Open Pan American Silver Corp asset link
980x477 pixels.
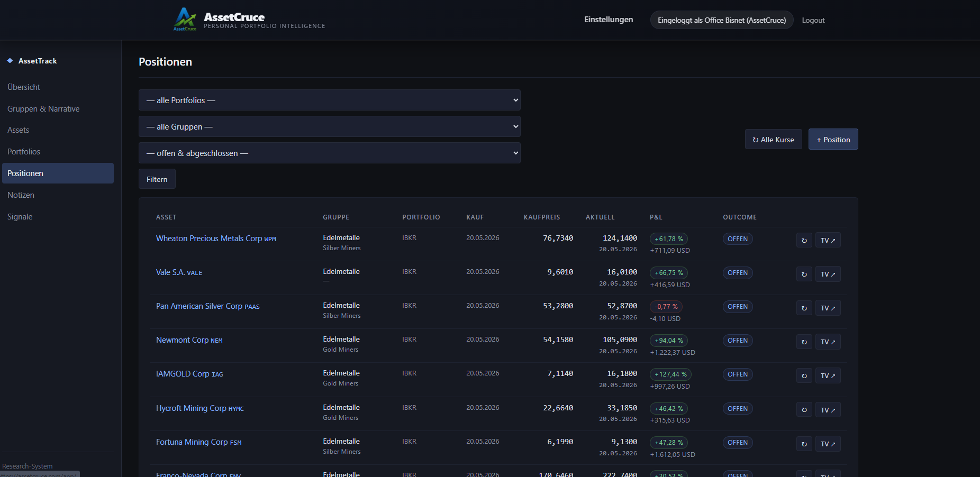point(207,306)
